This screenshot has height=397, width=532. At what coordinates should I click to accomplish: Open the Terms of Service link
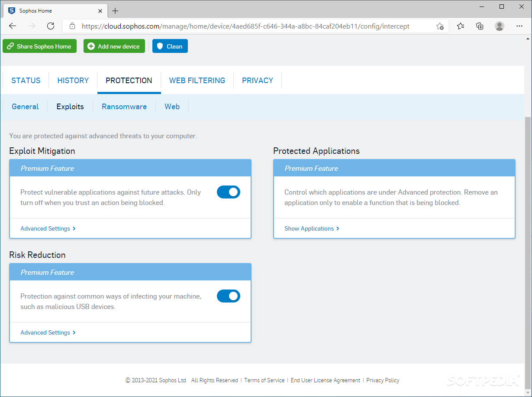(264, 380)
